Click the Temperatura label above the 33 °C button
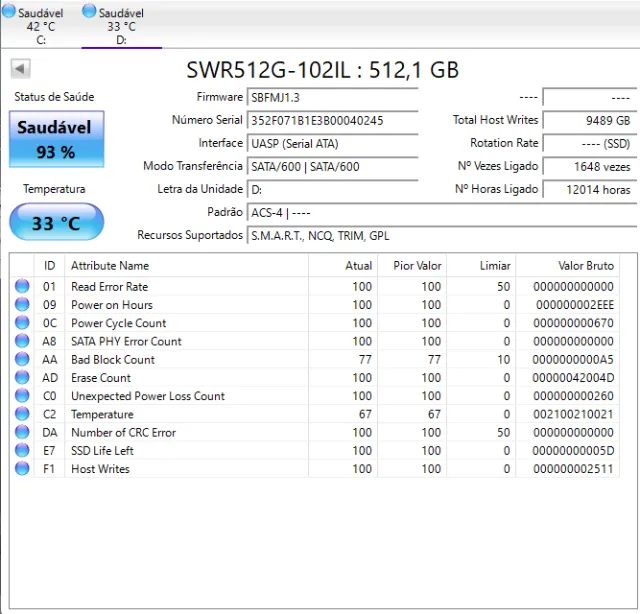Viewport: 640px width, 614px height. pos(54,189)
